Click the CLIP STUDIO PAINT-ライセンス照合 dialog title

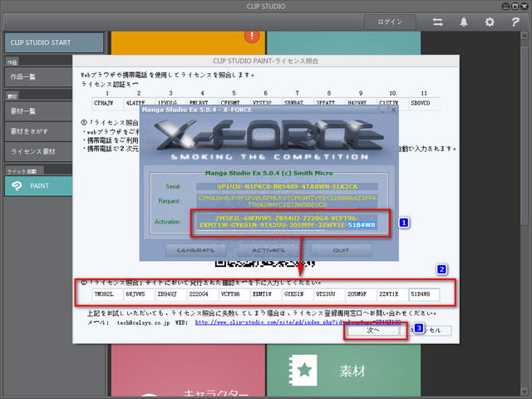click(x=266, y=61)
